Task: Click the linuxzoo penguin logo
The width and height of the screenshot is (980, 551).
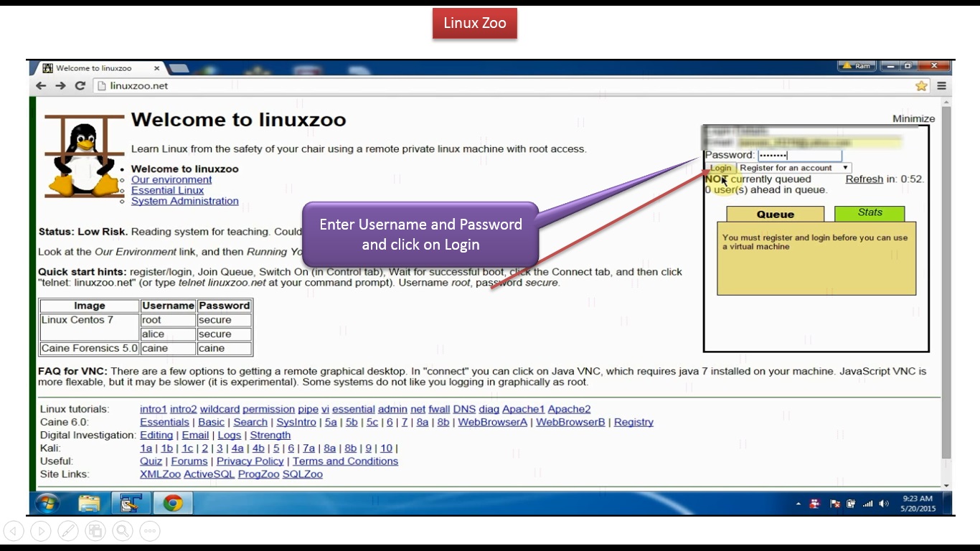Action: pyautogui.click(x=85, y=156)
